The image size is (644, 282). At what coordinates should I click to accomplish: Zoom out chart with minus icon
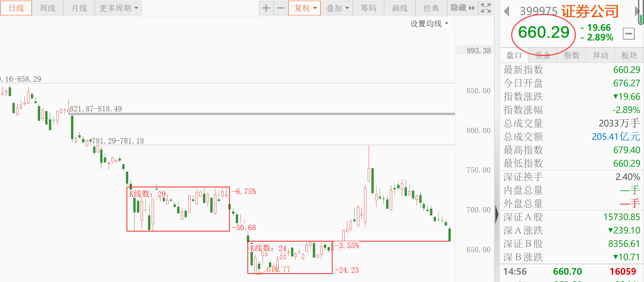click(x=281, y=8)
